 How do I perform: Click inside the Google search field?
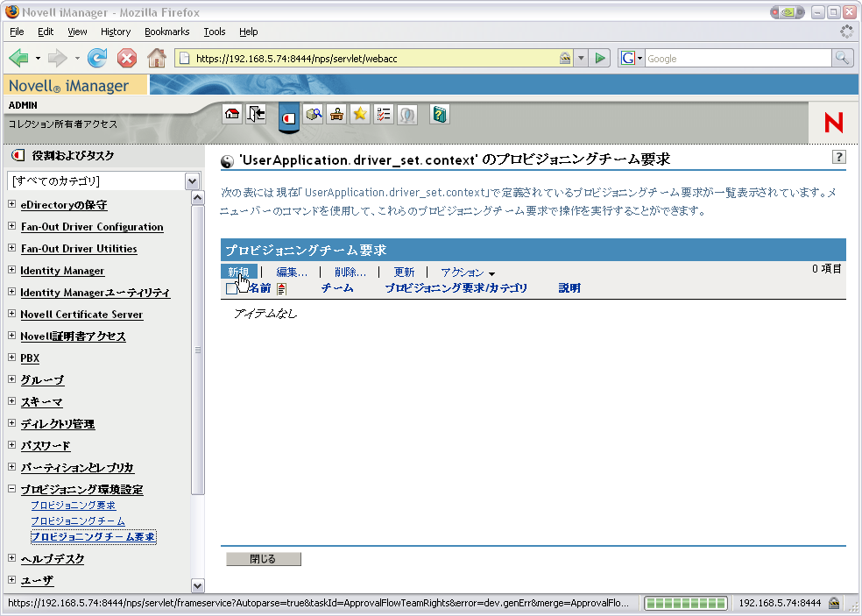738,58
